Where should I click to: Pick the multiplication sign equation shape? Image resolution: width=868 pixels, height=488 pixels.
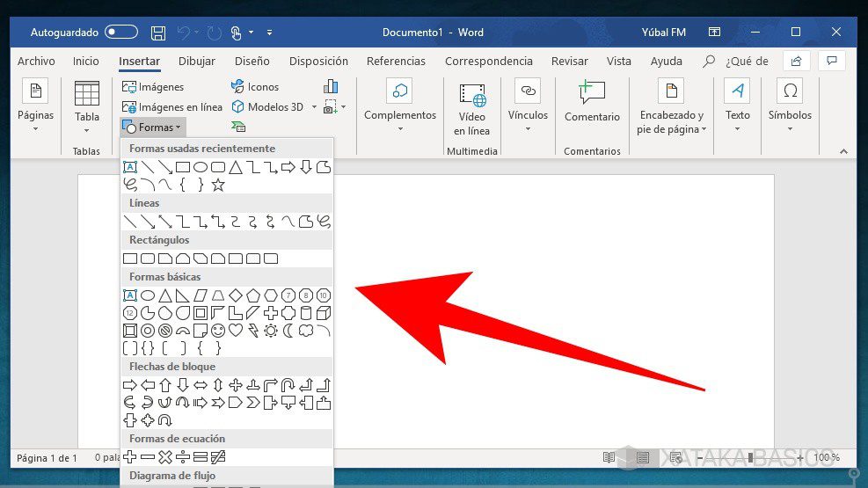(x=165, y=457)
